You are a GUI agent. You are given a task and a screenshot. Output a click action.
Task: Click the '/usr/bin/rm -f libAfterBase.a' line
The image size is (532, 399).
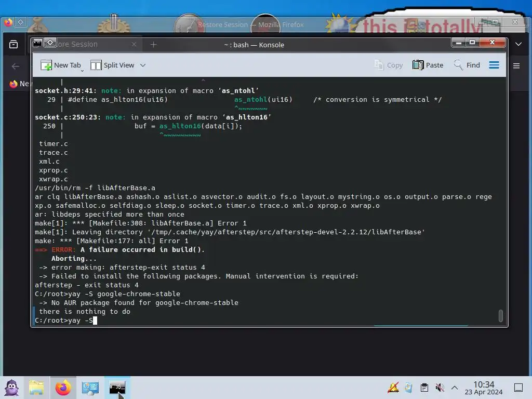[x=95, y=188]
